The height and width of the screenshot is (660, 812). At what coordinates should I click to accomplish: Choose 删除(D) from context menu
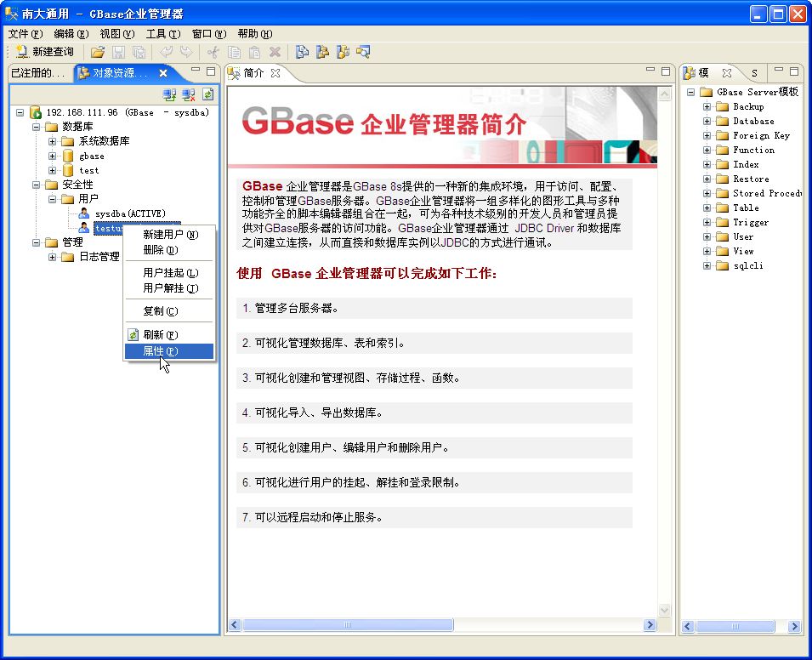169,250
